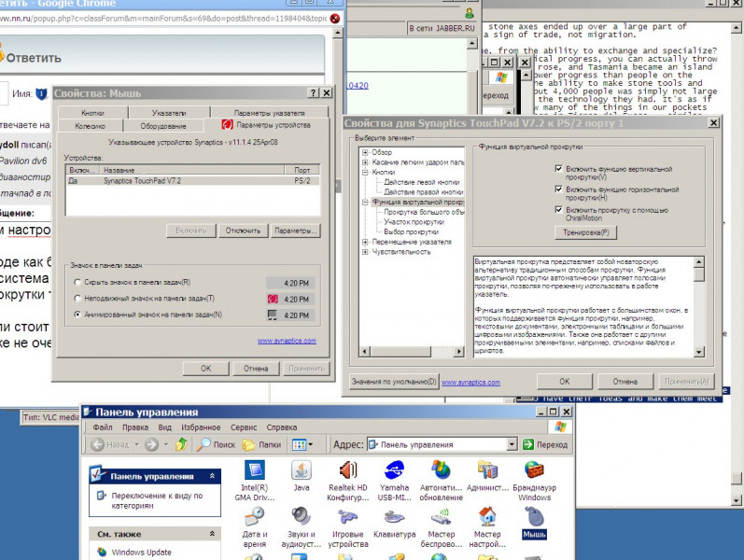Click help question button in Mouse Properties
Screen dimensions: 744x560
(x=313, y=93)
